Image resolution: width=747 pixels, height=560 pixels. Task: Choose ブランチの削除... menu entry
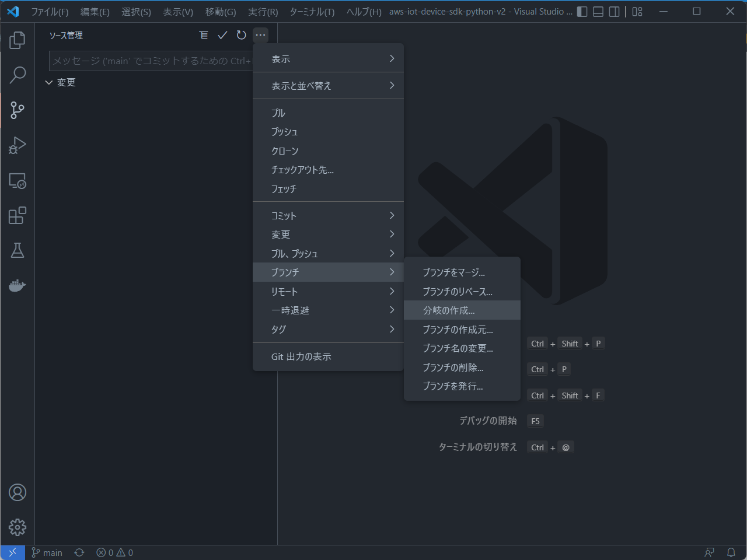click(x=453, y=367)
